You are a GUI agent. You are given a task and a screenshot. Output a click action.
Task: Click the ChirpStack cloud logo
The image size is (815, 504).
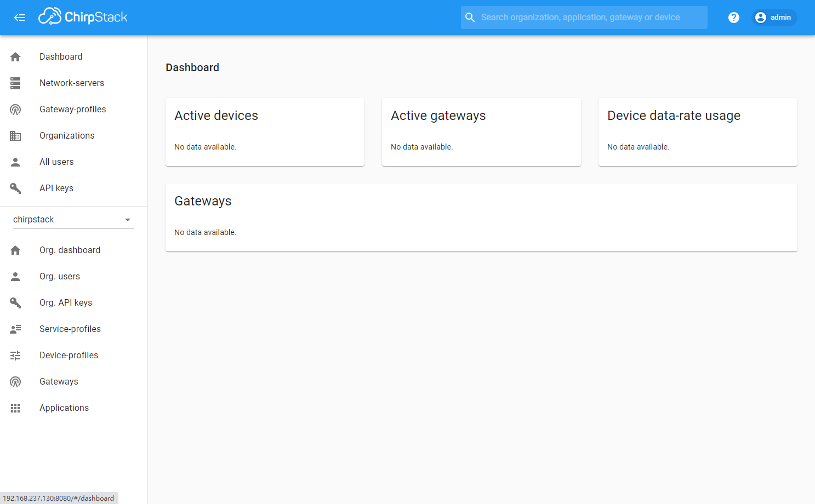[x=49, y=17]
